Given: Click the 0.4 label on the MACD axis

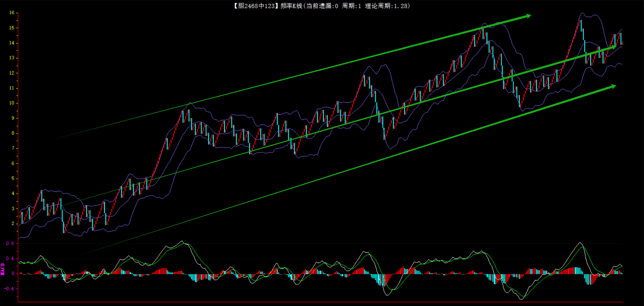Looking at the screenshot, I should click(x=10, y=259).
